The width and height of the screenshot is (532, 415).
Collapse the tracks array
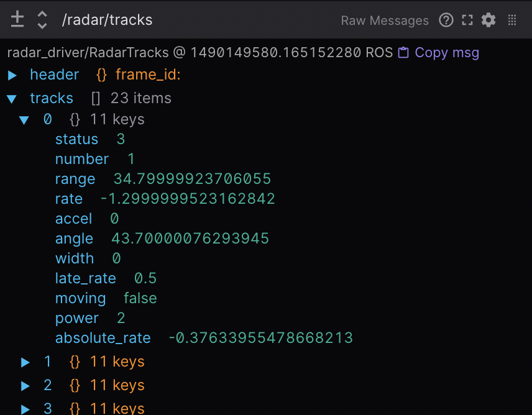(x=12, y=99)
